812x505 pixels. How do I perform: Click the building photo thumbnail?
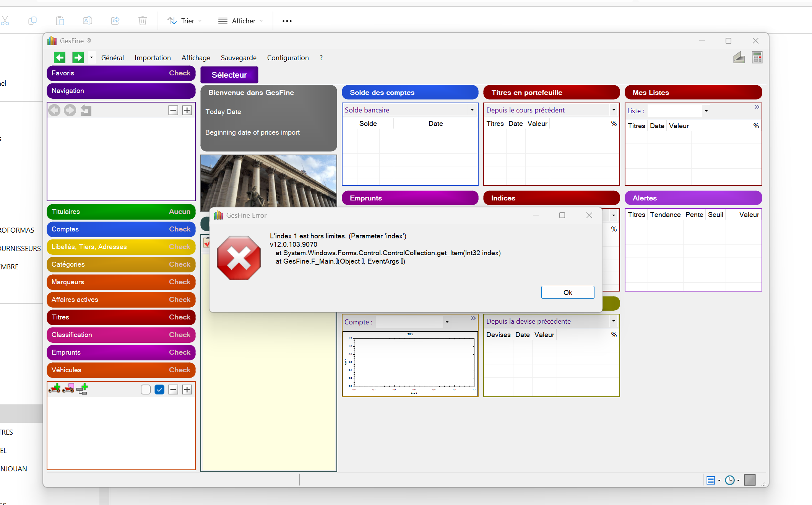pos(268,181)
